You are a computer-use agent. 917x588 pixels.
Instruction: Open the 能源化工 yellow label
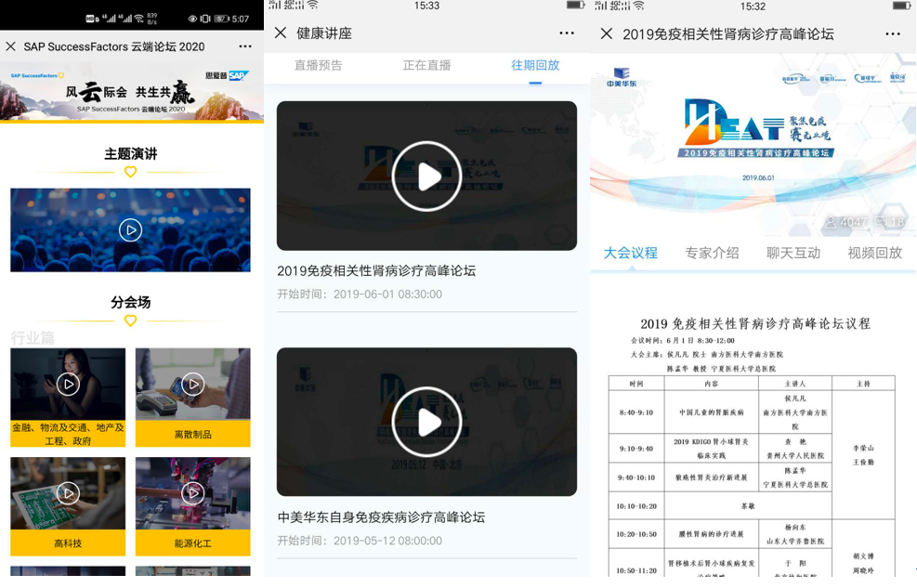(x=193, y=543)
